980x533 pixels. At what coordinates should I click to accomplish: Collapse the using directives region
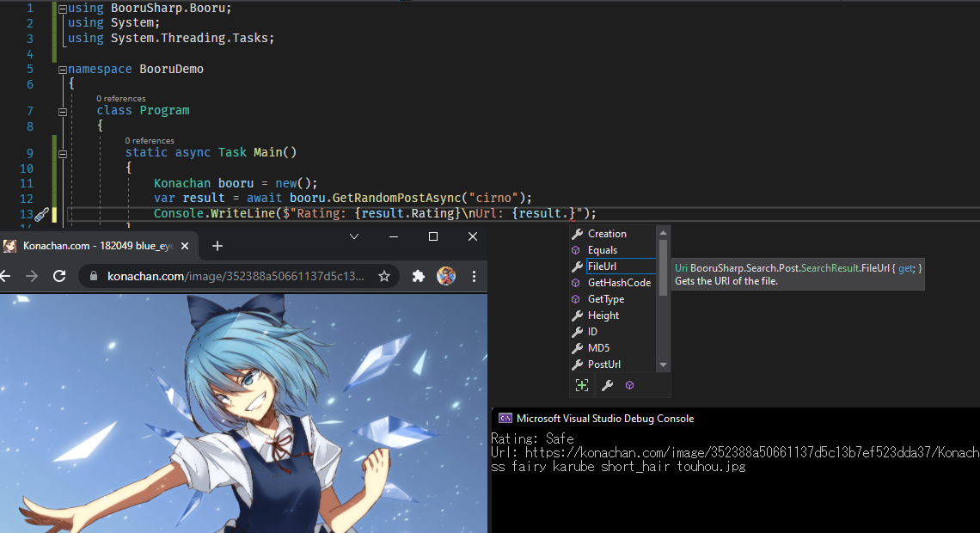point(63,9)
